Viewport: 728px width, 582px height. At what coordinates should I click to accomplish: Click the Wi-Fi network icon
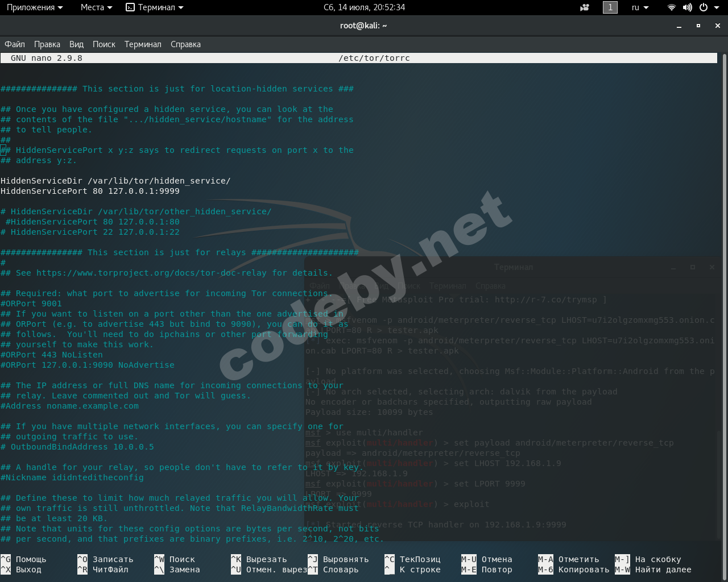click(x=672, y=7)
